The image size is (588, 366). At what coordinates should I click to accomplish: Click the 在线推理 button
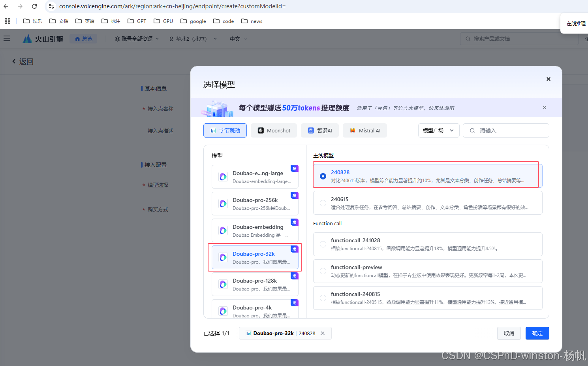(x=576, y=24)
